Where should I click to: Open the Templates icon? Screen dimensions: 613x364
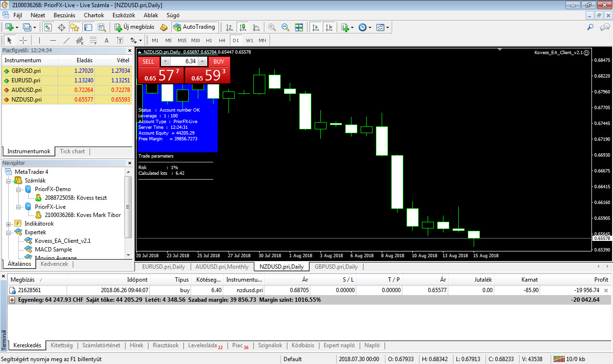380,27
